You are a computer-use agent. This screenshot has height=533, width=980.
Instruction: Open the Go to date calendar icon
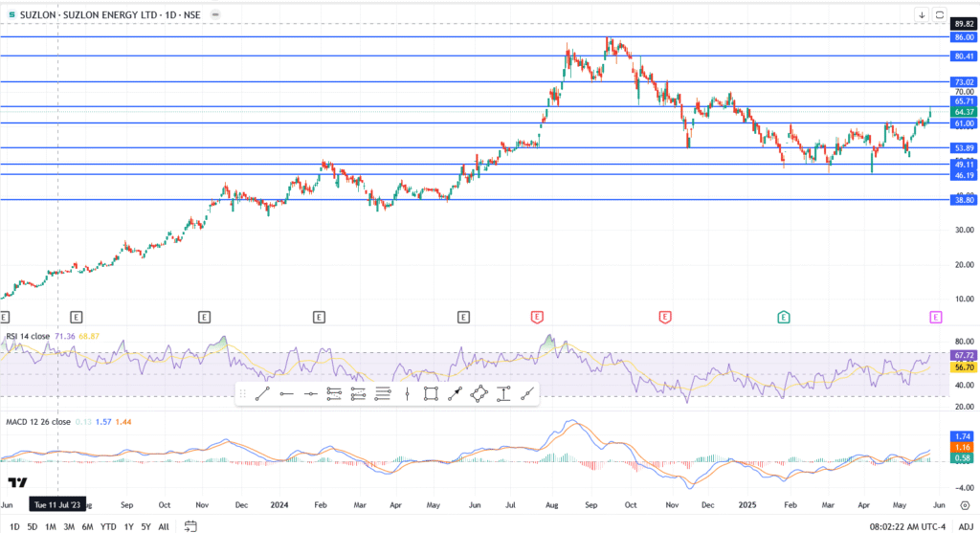(190, 525)
